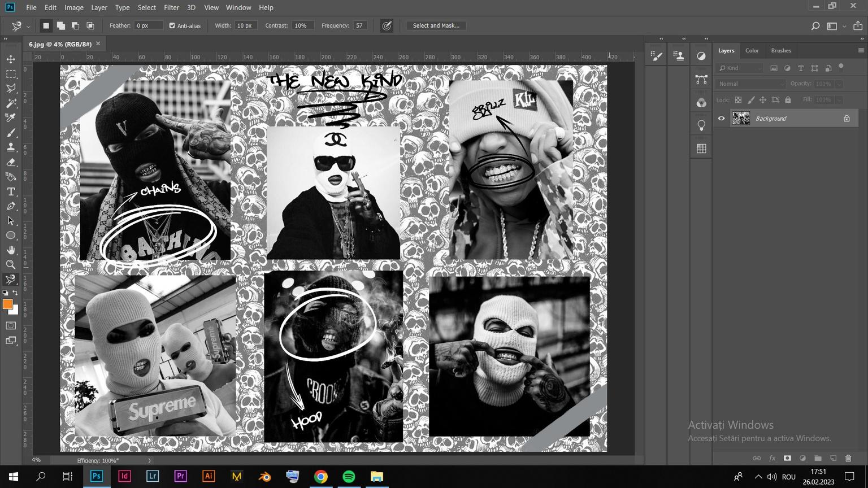Screen dimensions: 868x488
Task: Select the Paint Bucket tool
Action: 11,177
